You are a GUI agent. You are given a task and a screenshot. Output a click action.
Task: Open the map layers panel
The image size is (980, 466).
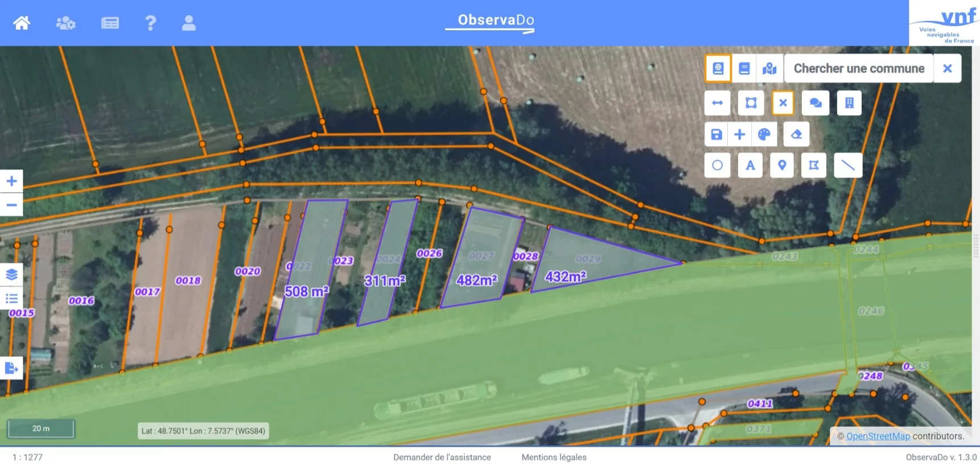pyautogui.click(x=11, y=275)
